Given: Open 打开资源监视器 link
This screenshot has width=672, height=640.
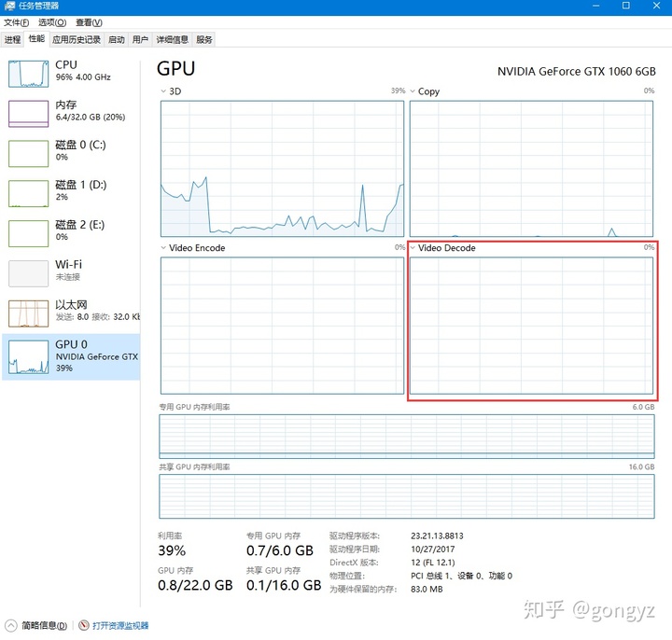Looking at the screenshot, I should pos(120,625).
